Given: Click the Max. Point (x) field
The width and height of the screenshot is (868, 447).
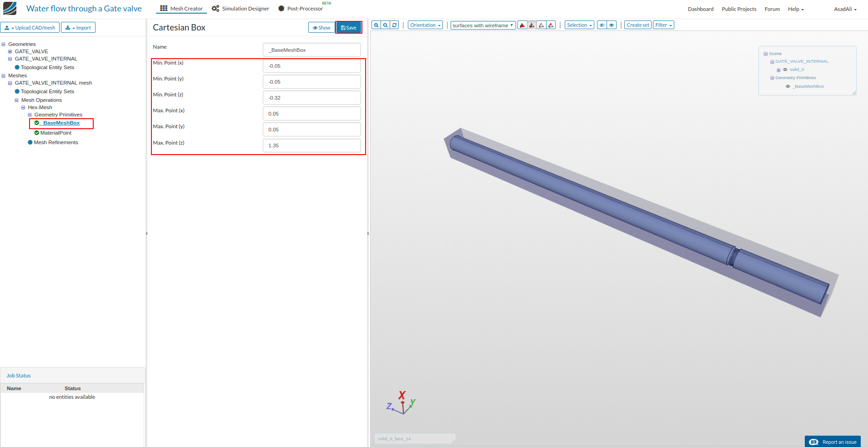Looking at the screenshot, I should point(312,114).
